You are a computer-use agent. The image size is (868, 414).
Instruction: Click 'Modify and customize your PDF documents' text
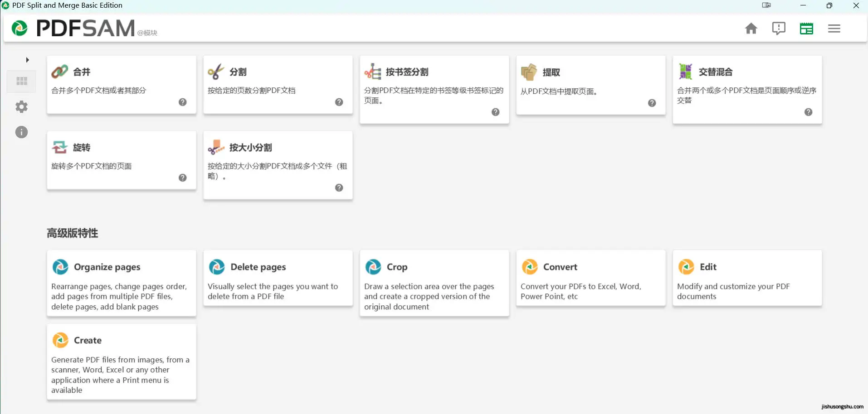point(733,291)
